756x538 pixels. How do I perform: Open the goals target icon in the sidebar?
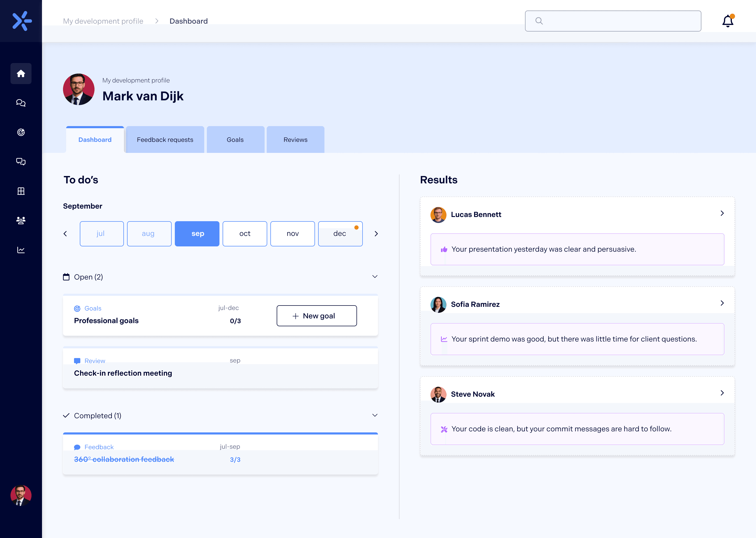coord(21,132)
